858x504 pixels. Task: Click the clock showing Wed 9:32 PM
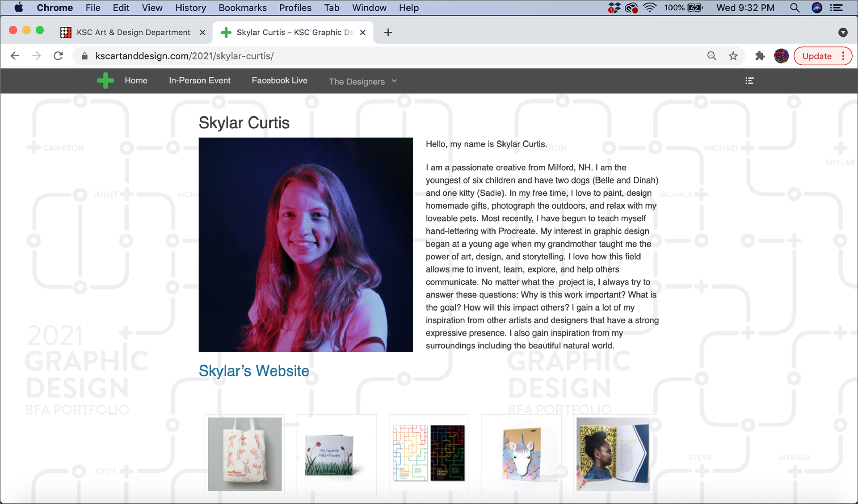pos(745,8)
